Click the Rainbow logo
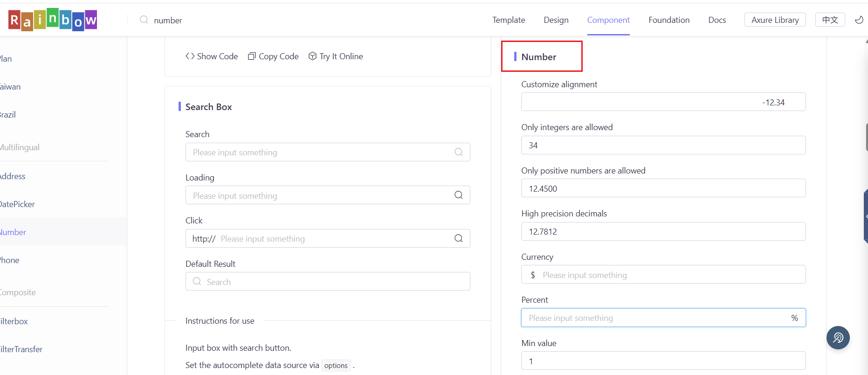Screen dimensions: 868x375 point(53,20)
